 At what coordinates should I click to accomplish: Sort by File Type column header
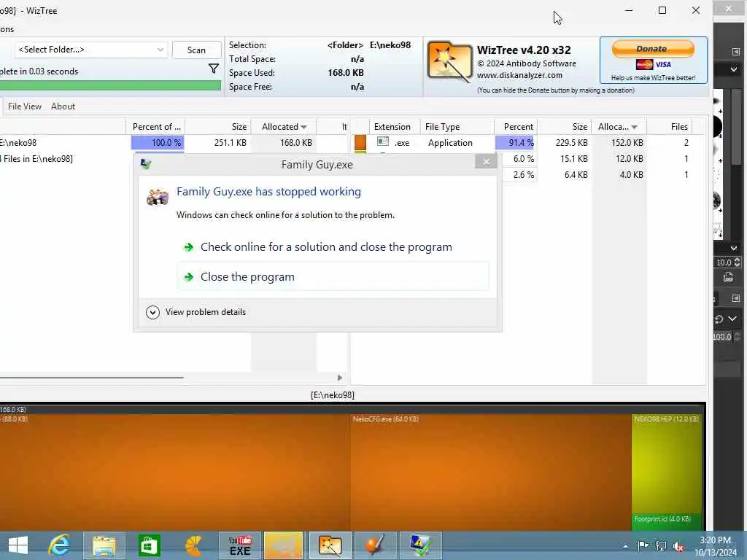point(457,127)
